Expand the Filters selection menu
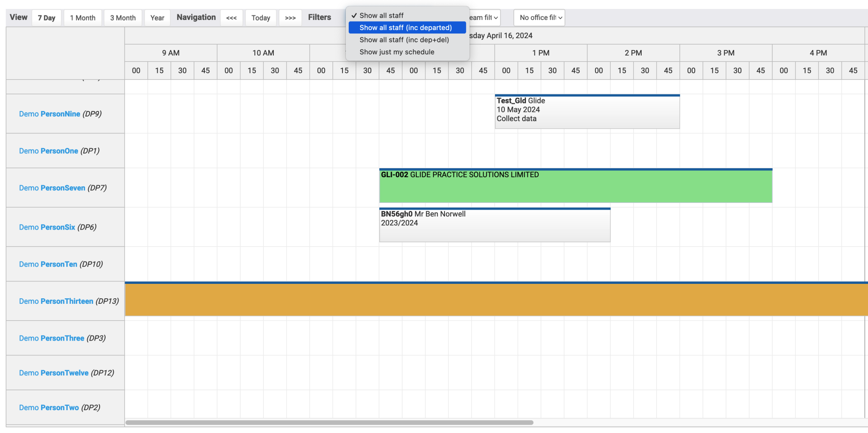The height and width of the screenshot is (433, 868). coord(320,17)
